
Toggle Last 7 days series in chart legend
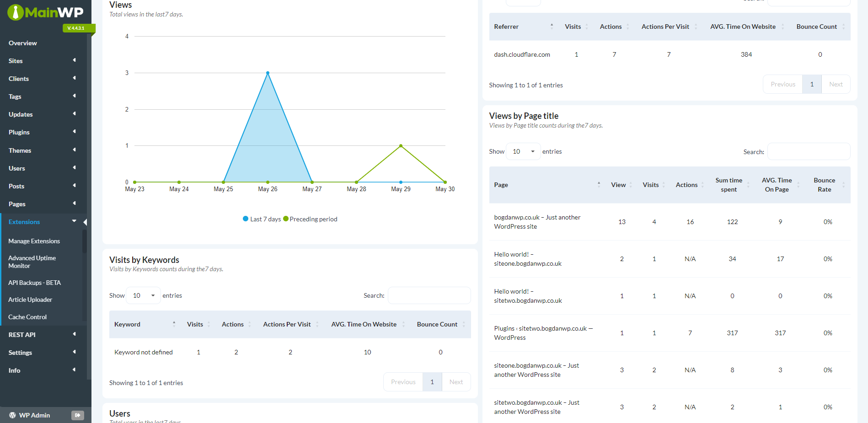click(x=262, y=219)
